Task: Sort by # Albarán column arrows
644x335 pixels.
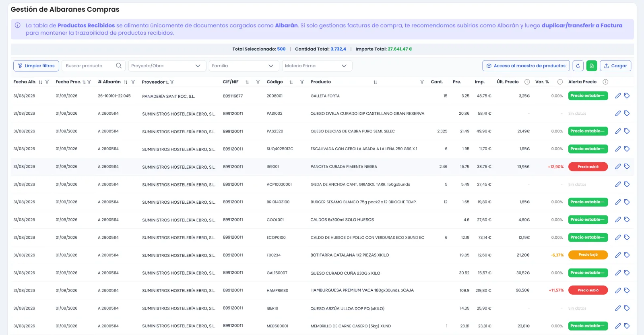Action: coord(126,82)
